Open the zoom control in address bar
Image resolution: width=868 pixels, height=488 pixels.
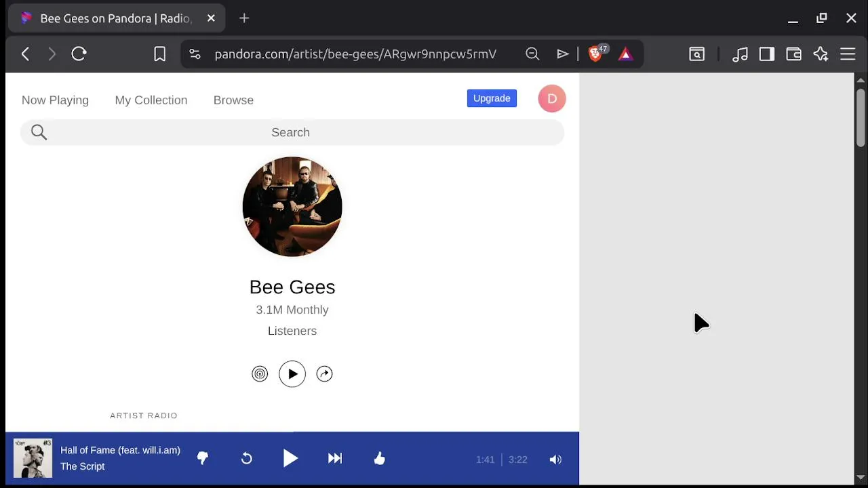click(x=532, y=54)
